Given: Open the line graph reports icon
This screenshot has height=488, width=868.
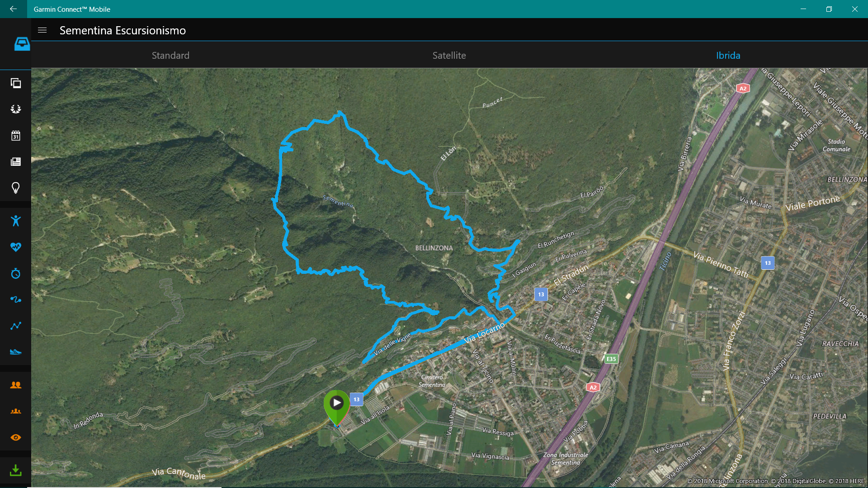Looking at the screenshot, I should coord(16,325).
